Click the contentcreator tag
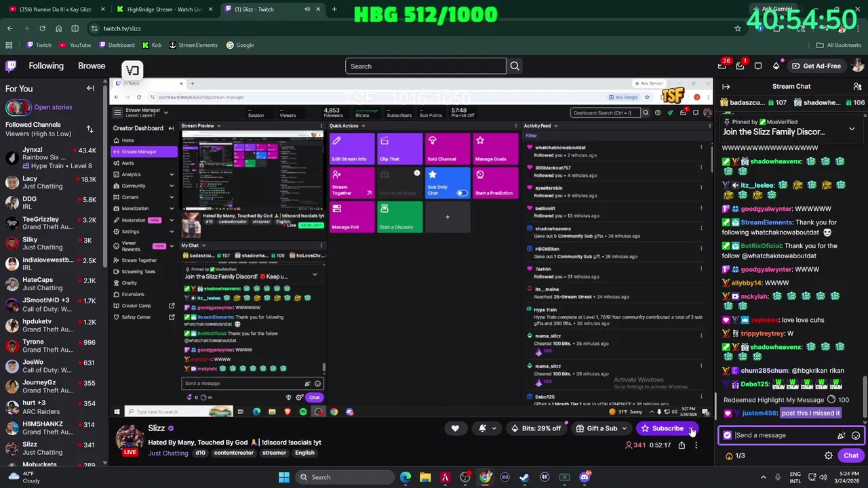 pos(233,453)
